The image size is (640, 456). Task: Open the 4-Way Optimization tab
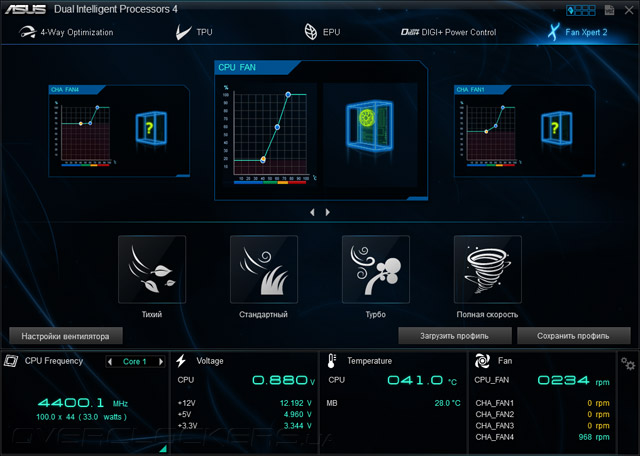point(66,32)
